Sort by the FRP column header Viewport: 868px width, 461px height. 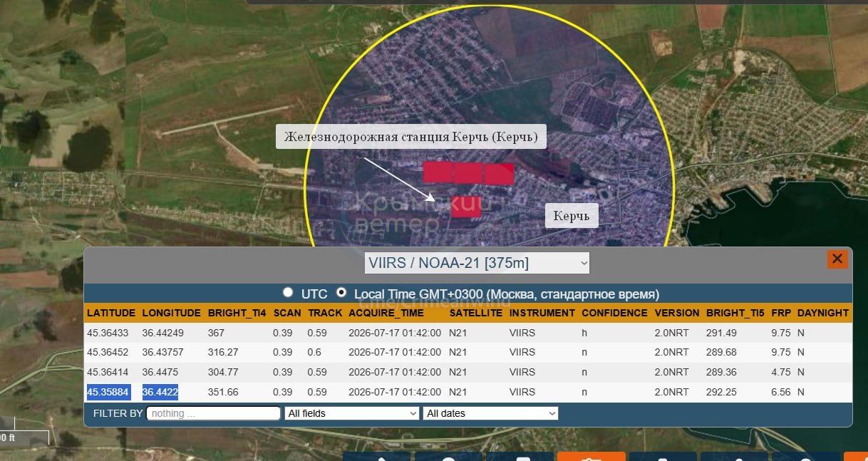tap(780, 313)
